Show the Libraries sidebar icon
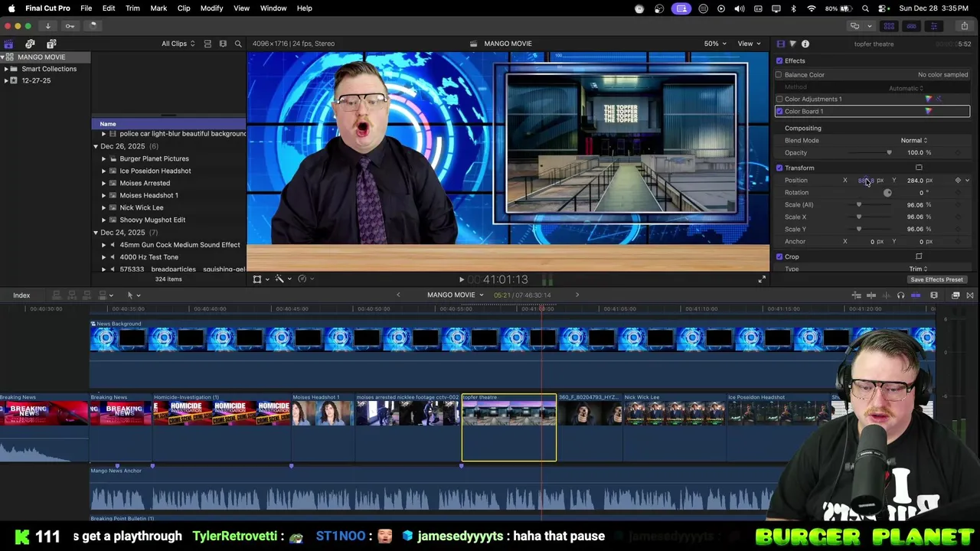The height and width of the screenshot is (551, 980). click(8, 44)
